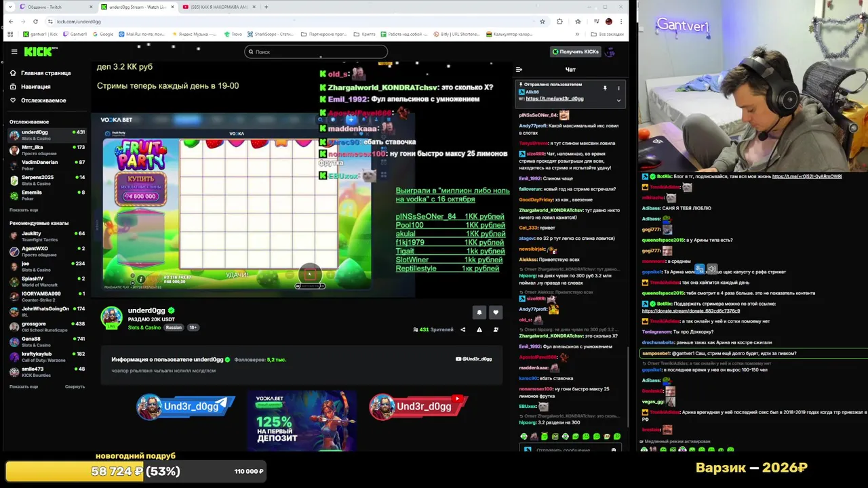Open Chrome extensions puzzle icon

(x=559, y=21)
